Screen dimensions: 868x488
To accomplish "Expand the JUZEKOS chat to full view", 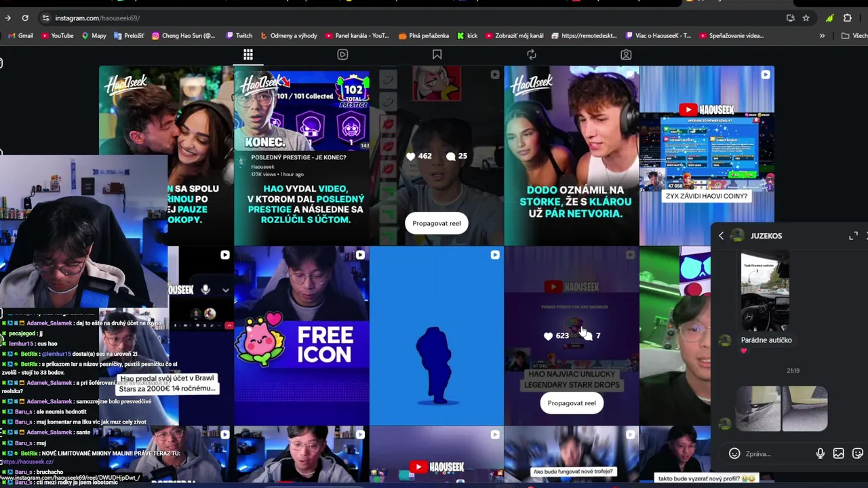I will 853,236.
